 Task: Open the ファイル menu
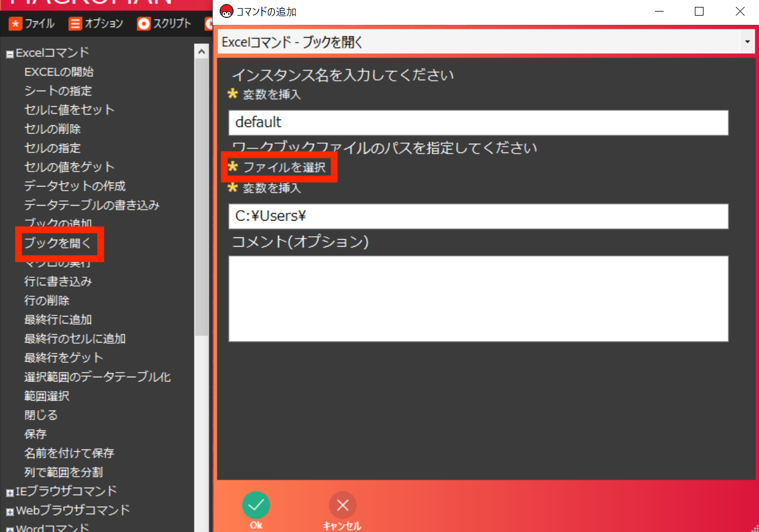click(32, 24)
